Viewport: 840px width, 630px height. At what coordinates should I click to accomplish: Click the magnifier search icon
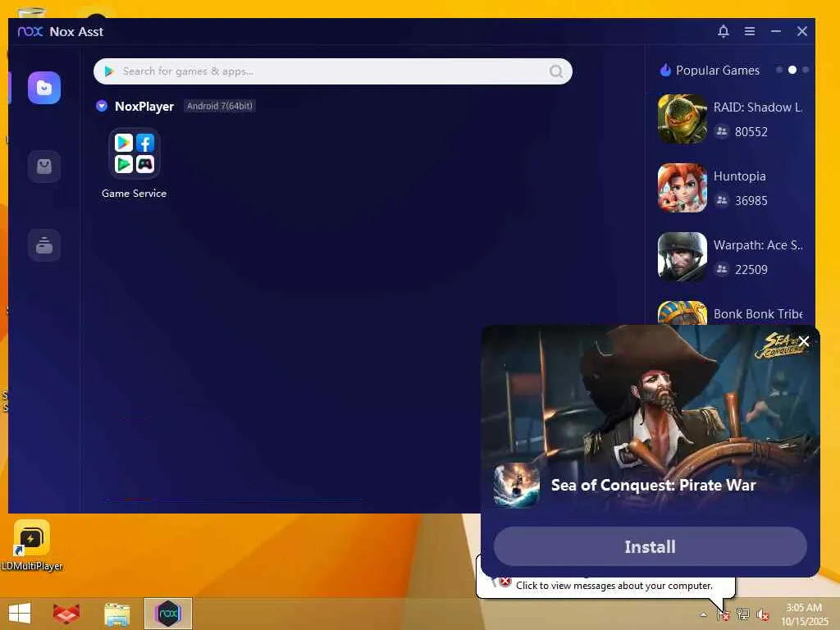[x=556, y=71]
